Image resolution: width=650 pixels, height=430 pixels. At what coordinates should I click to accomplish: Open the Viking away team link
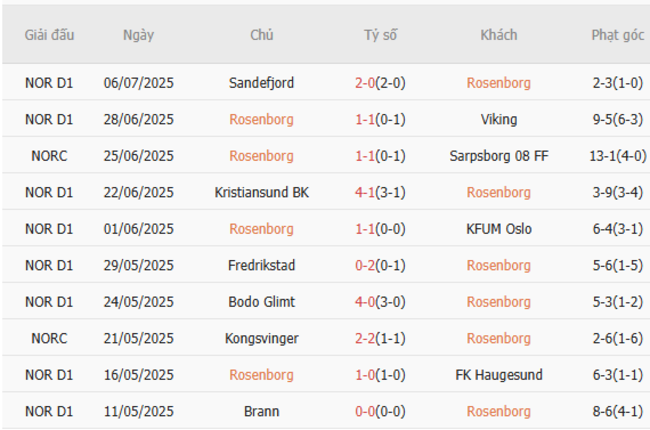click(x=498, y=120)
